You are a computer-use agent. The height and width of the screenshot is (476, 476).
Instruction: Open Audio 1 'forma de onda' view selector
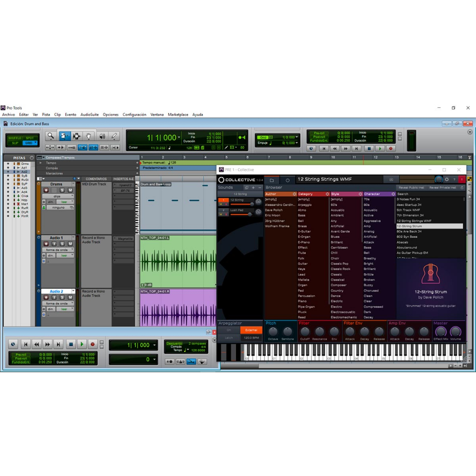[58, 250]
